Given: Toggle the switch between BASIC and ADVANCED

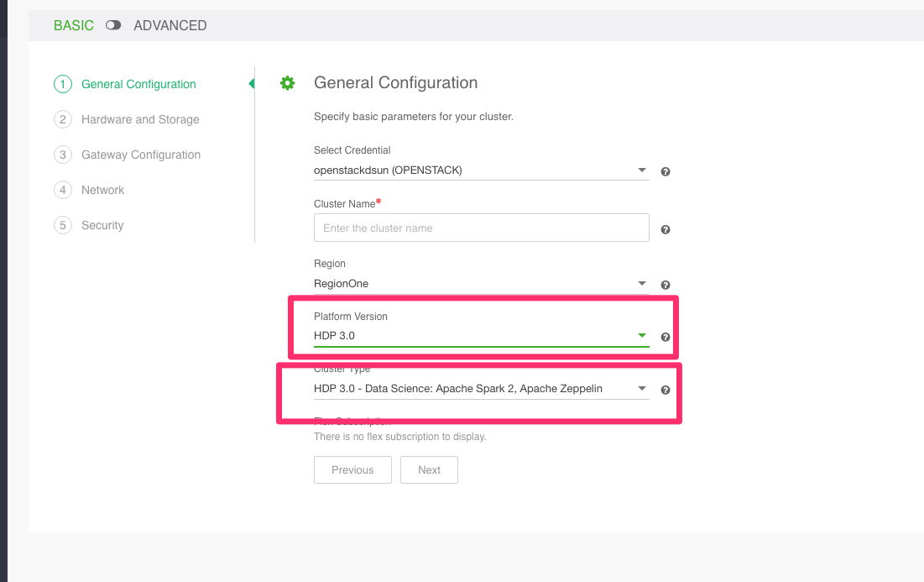Looking at the screenshot, I should (x=113, y=25).
